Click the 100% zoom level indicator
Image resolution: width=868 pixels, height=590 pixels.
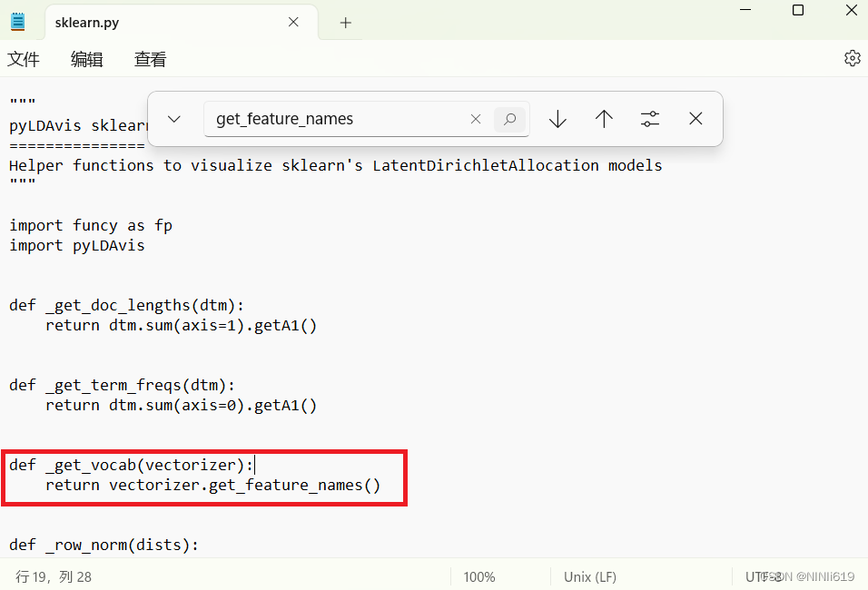pos(479,576)
